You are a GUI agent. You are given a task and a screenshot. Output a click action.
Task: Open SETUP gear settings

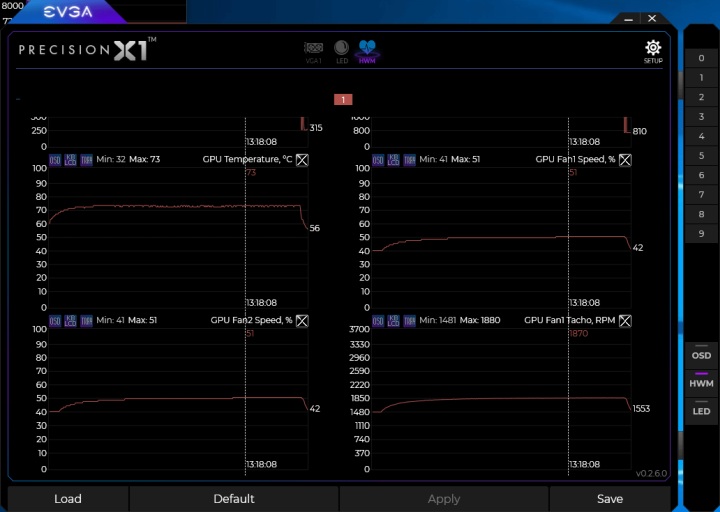[653, 51]
